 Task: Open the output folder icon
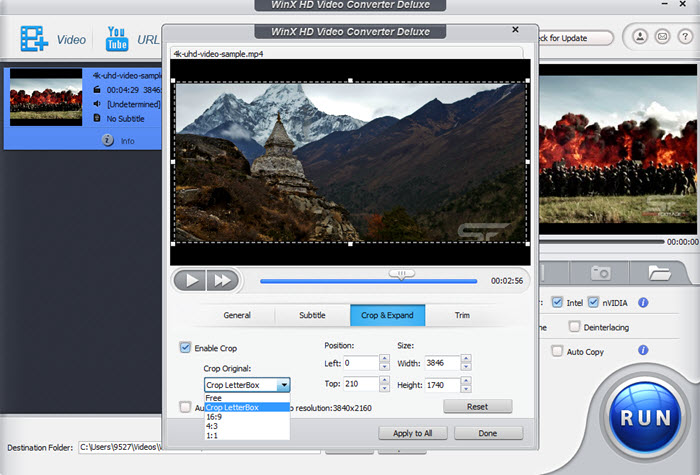click(659, 272)
